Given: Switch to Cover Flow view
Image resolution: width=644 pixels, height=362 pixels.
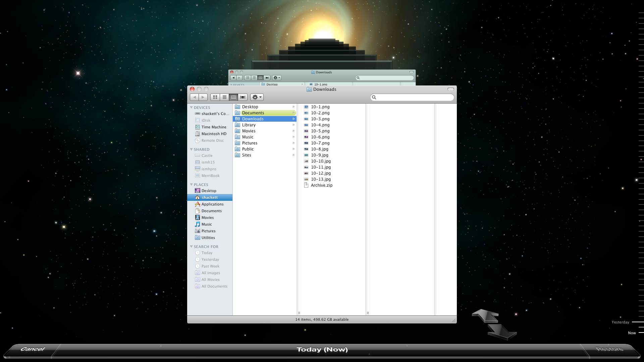Looking at the screenshot, I should [x=243, y=97].
